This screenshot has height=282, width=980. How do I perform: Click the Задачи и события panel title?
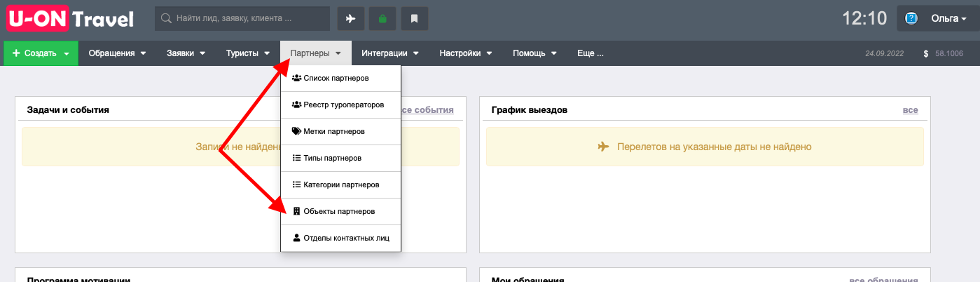[x=68, y=110]
